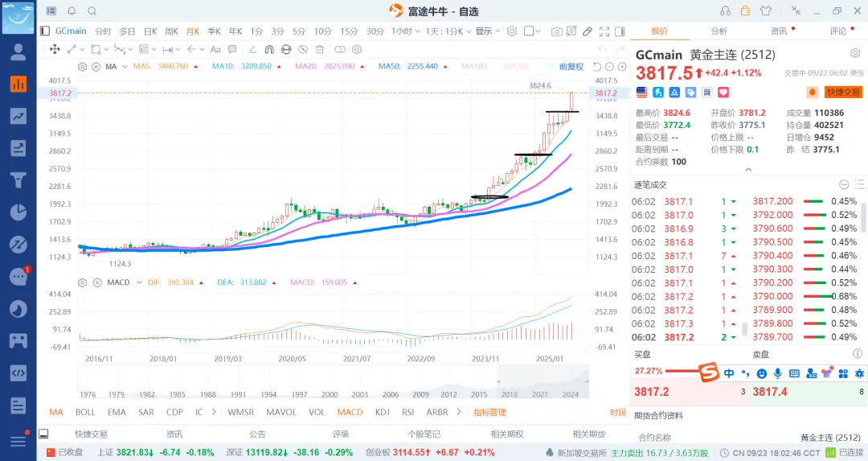The height and width of the screenshot is (461, 868).
Task: Select the BOLL indicator button
Action: (x=85, y=412)
